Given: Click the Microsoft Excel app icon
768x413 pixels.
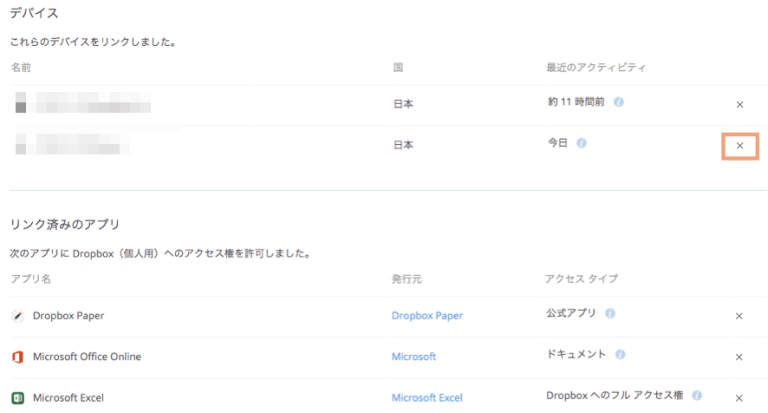Looking at the screenshot, I should coord(17,398).
